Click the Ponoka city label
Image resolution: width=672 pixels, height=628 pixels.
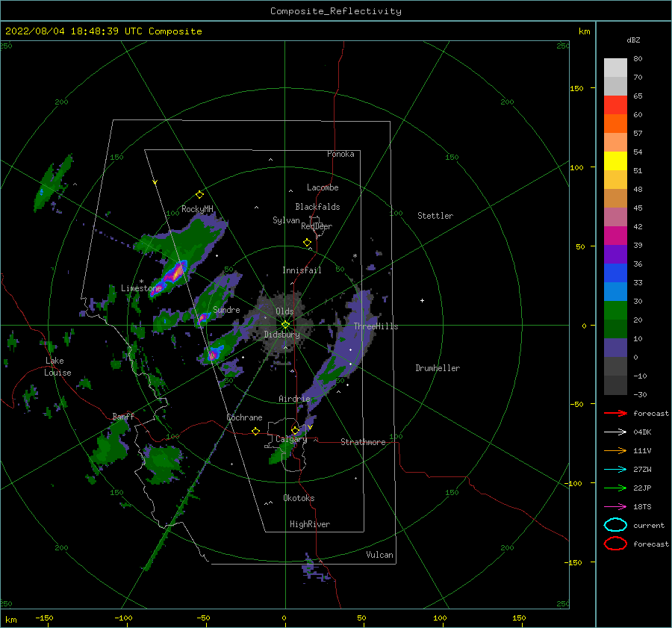(340, 154)
